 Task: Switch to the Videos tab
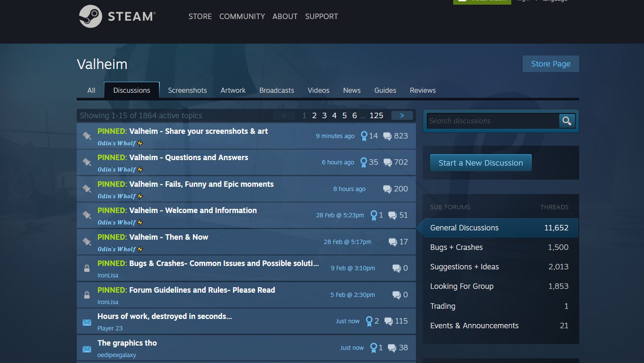point(318,90)
